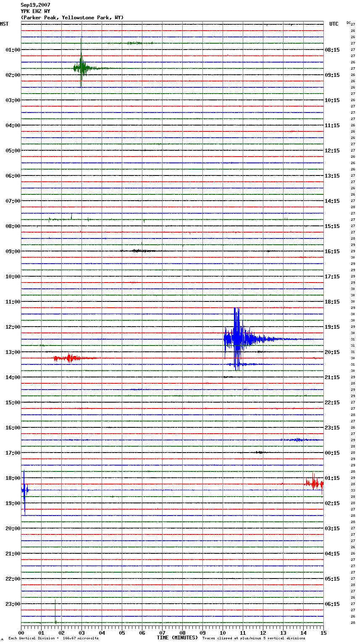The image size is (357, 644).
Task: Click the Parker Peak, Yellowstone Park location title
Action: tap(72, 18)
